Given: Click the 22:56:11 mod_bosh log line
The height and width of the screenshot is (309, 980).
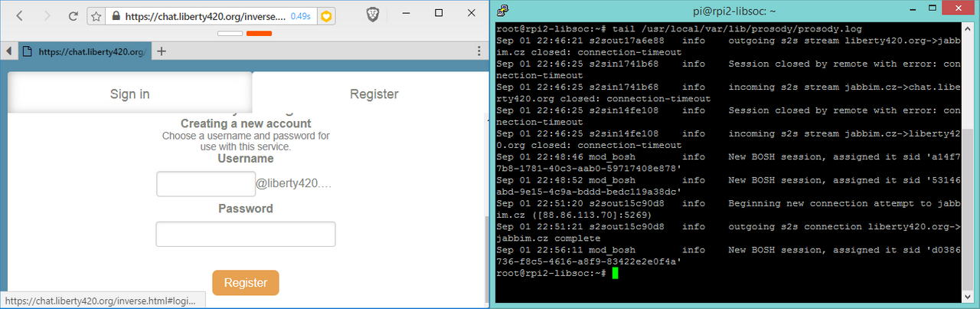Looking at the screenshot, I should 728,255.
